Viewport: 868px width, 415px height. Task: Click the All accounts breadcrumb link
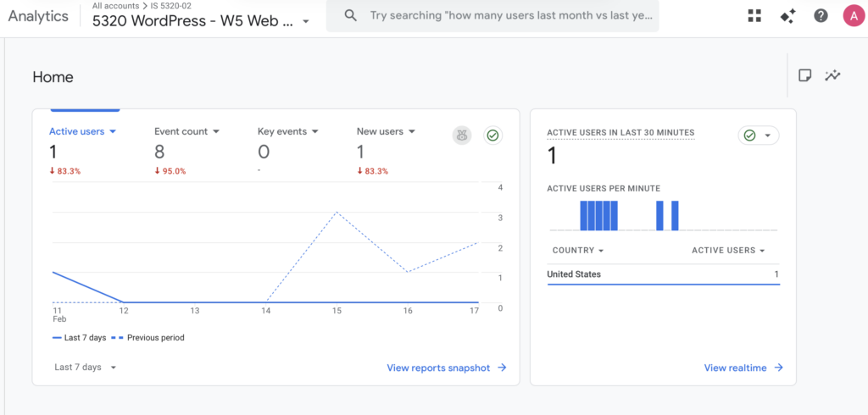[116, 6]
